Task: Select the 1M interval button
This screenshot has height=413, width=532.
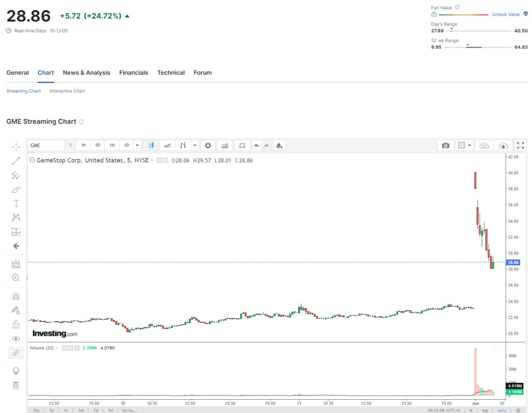Action: (x=112, y=145)
